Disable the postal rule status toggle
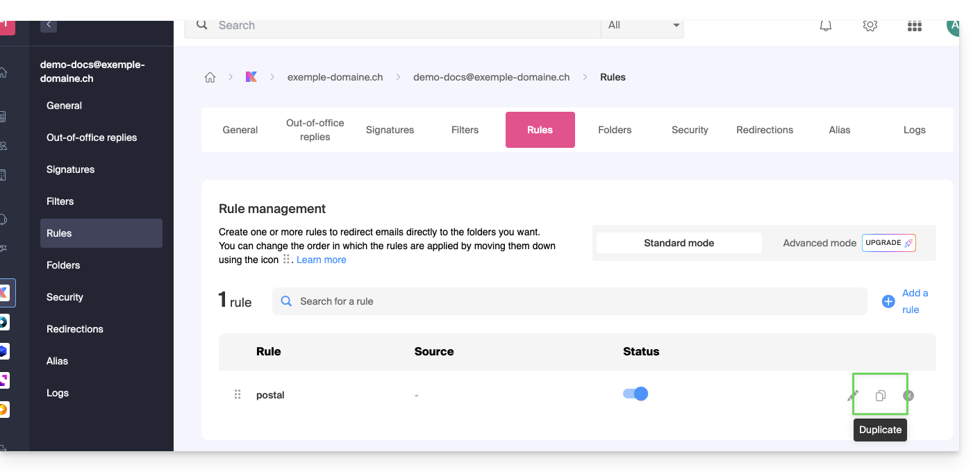This screenshot has height=472, width=980. (x=636, y=394)
